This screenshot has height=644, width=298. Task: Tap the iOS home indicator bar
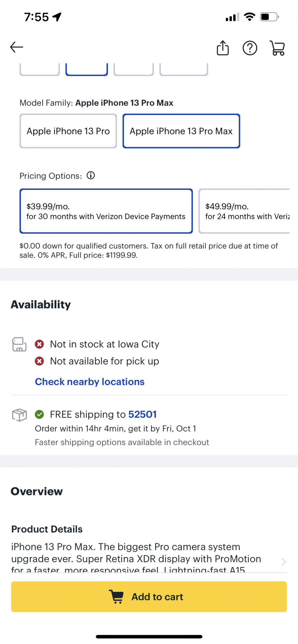tap(149, 636)
